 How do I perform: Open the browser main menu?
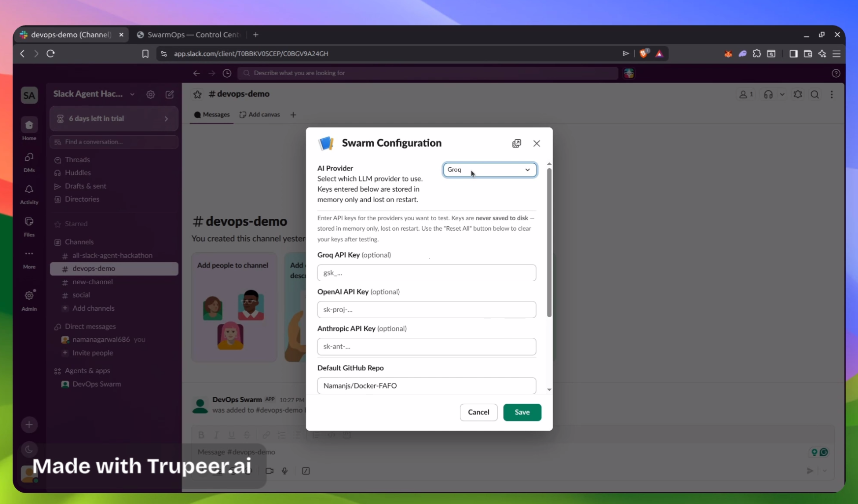click(836, 54)
